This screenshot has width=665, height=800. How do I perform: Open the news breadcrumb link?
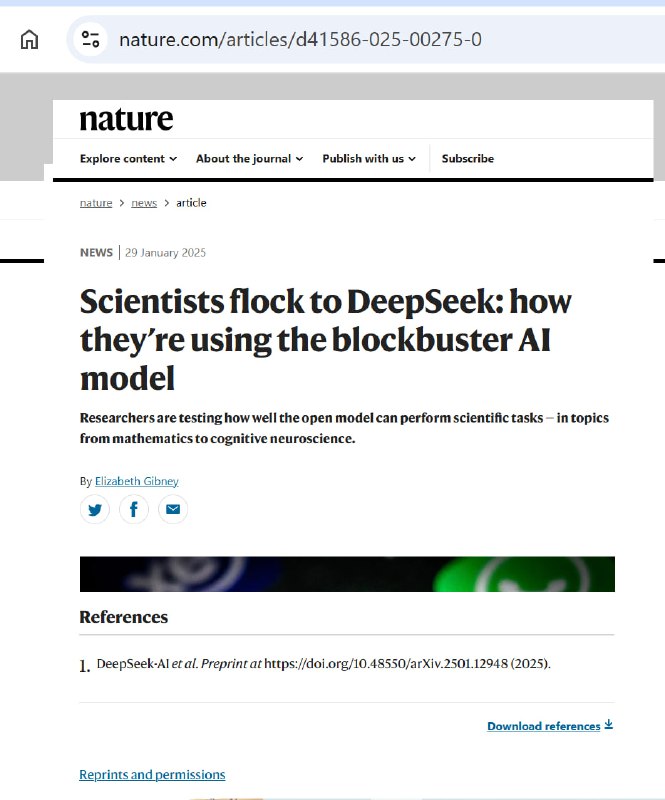point(144,203)
